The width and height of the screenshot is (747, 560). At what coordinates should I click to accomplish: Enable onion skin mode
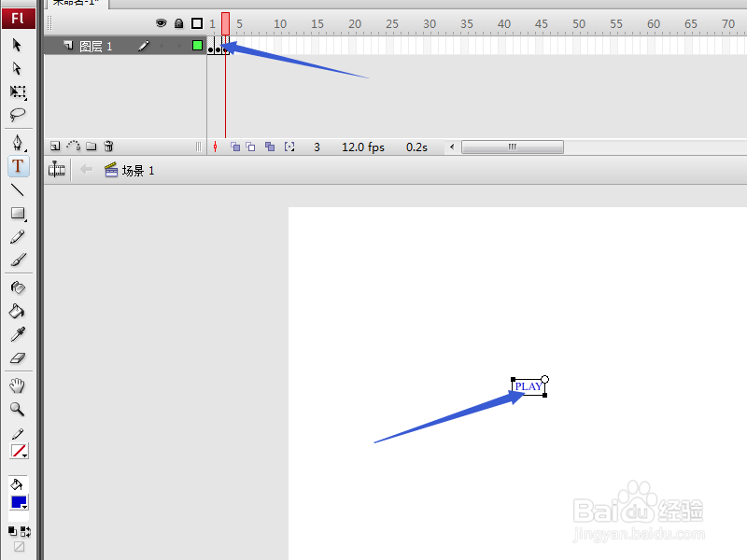click(x=235, y=147)
